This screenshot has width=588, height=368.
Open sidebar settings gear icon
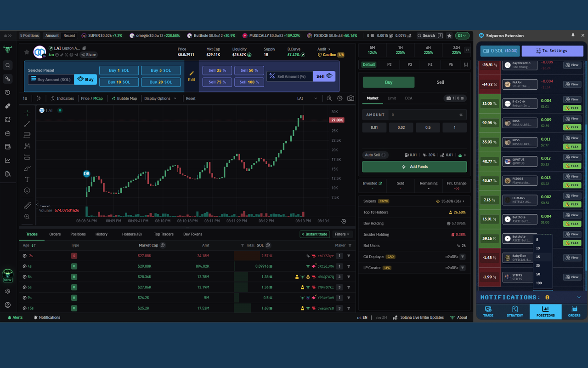pyautogui.click(x=7, y=291)
